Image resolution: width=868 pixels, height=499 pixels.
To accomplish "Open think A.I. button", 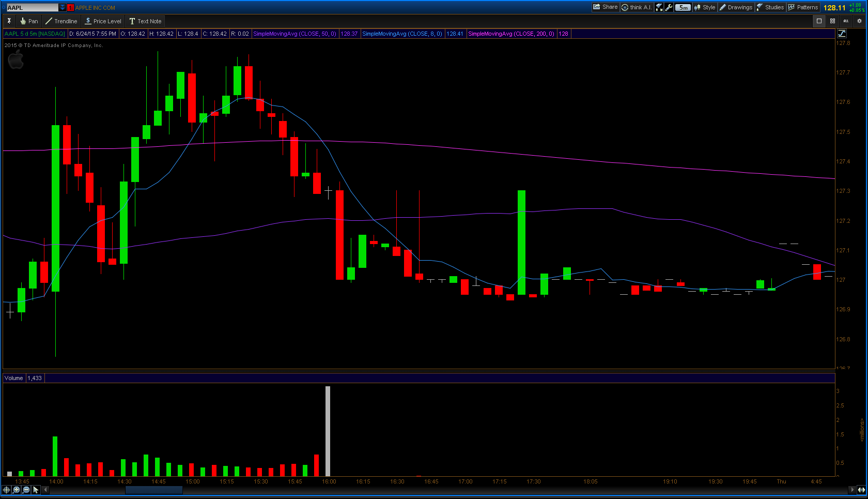I will pyautogui.click(x=637, y=7).
